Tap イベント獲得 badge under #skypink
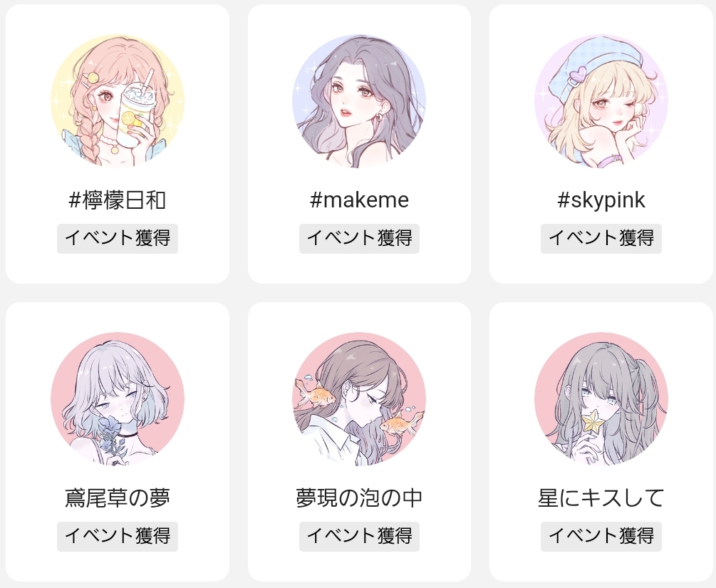This screenshot has width=716, height=588. 601,239
